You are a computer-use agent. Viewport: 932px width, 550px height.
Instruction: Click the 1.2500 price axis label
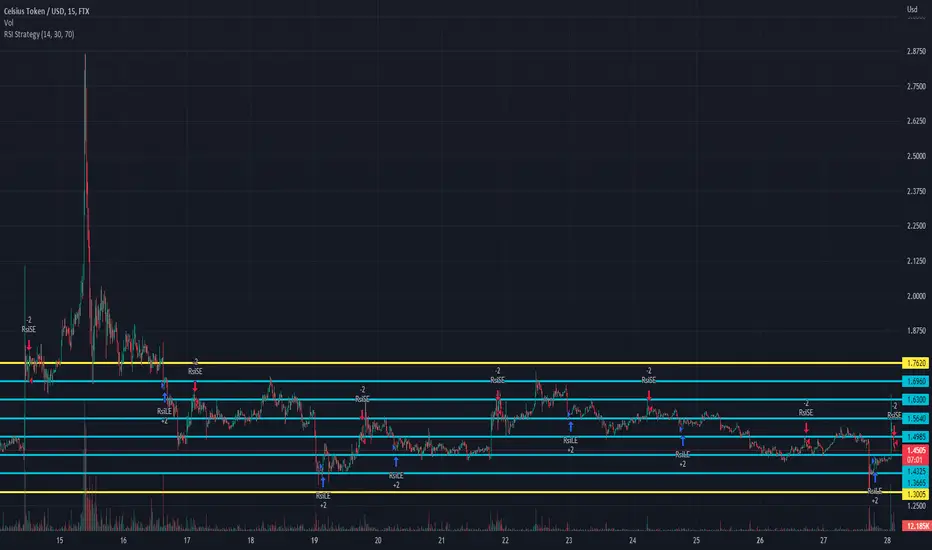(x=916, y=506)
